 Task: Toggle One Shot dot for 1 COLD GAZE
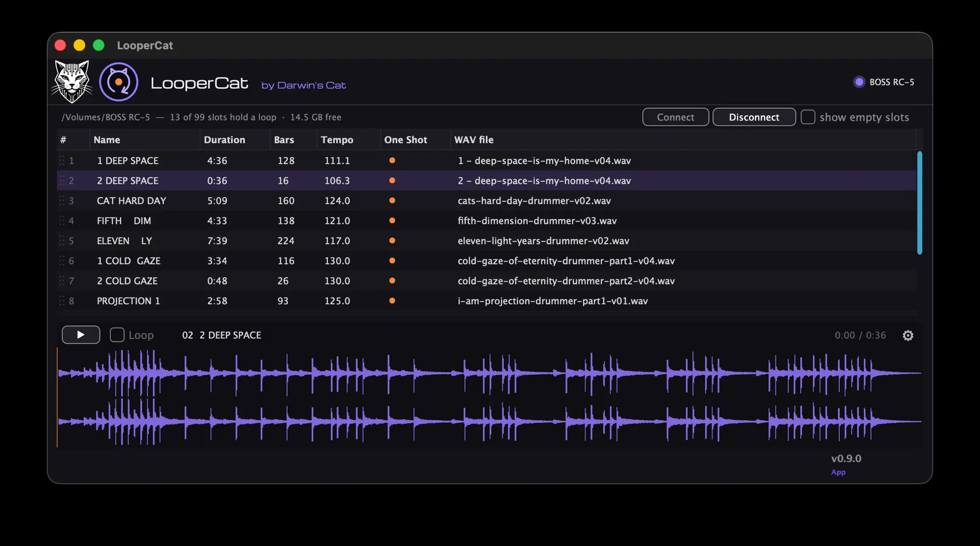[392, 261]
